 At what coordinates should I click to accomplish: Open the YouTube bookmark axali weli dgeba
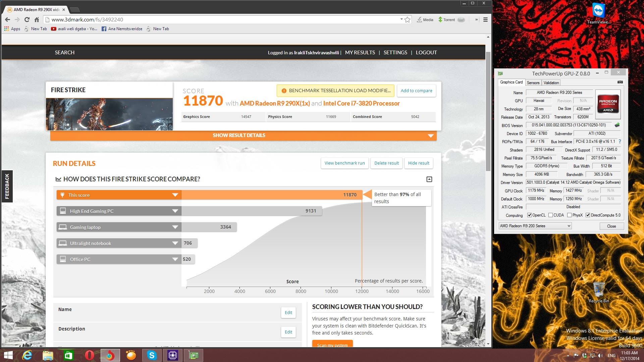coord(74,29)
